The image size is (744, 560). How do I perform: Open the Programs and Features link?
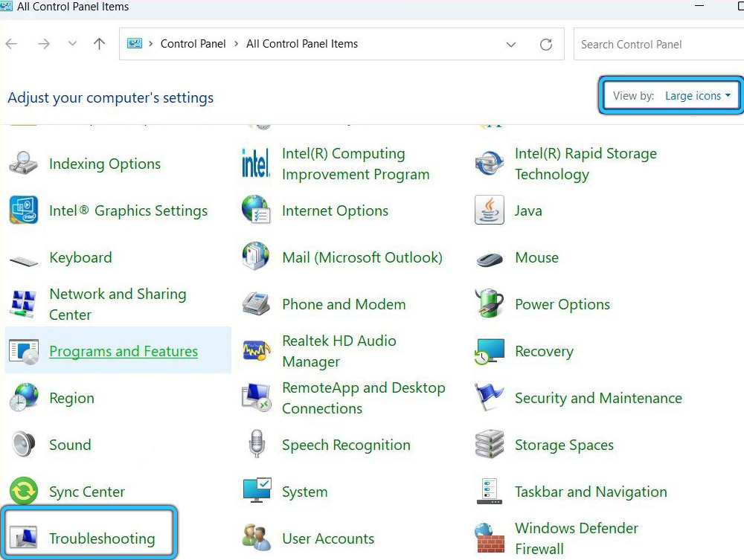[x=124, y=351]
